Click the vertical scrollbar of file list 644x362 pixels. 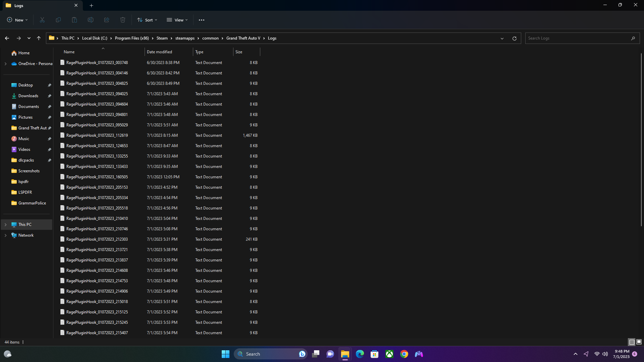pos(641,134)
